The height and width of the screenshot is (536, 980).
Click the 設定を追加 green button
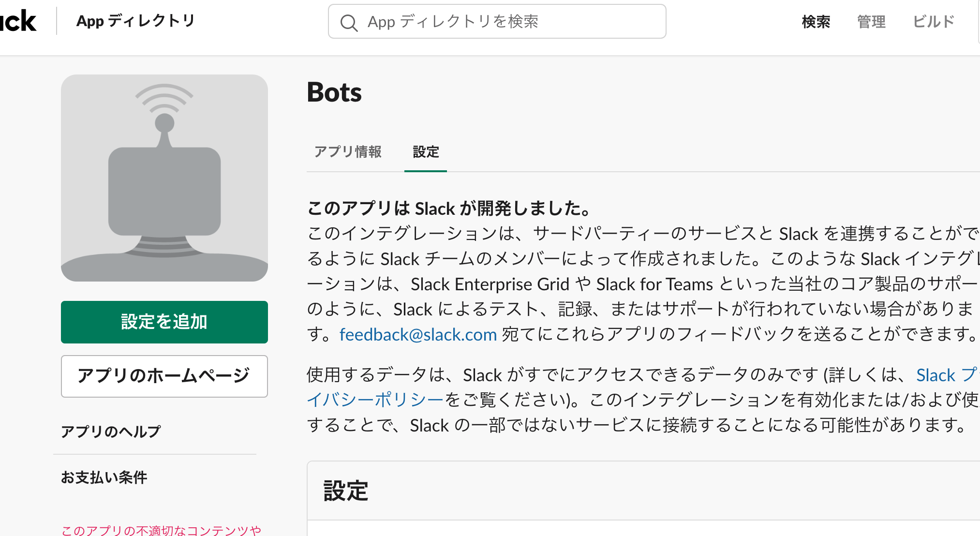pyautogui.click(x=164, y=322)
